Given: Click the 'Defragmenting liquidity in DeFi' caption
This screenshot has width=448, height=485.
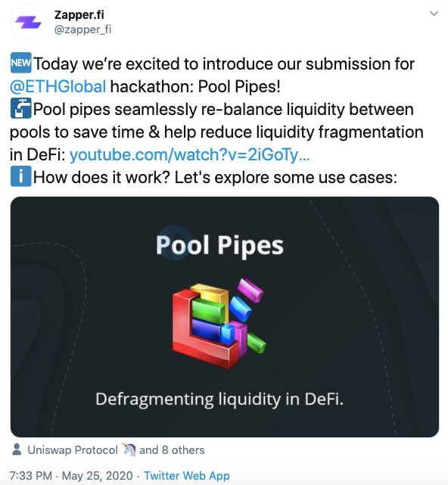Looking at the screenshot, I should [x=219, y=400].
